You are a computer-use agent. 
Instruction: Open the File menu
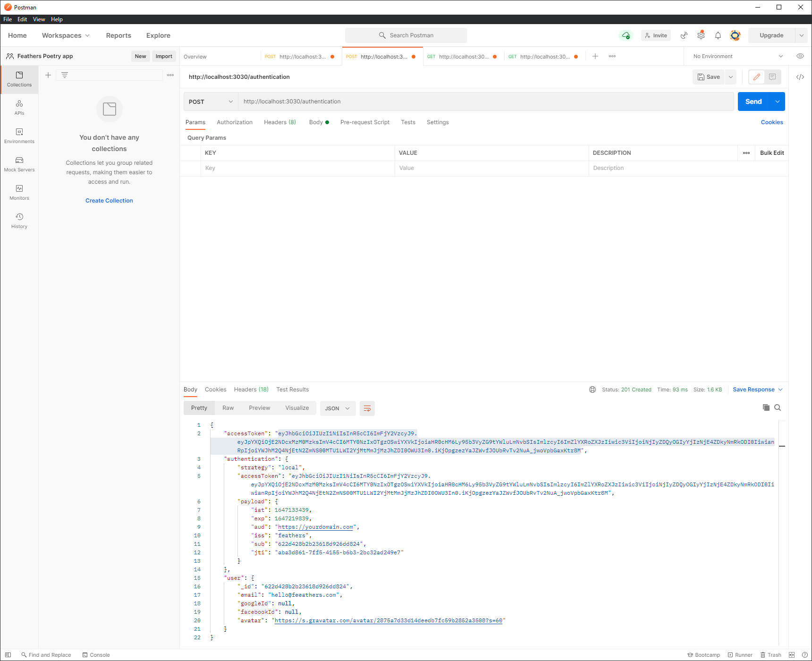tap(8, 19)
